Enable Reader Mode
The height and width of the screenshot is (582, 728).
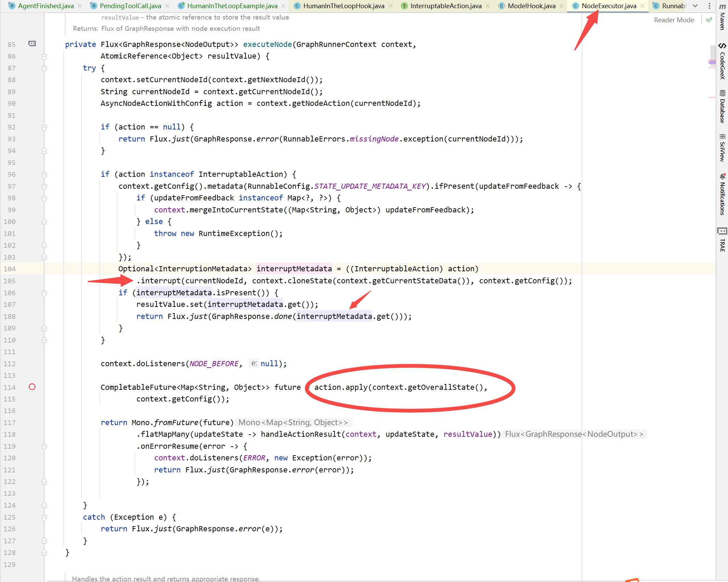(674, 20)
